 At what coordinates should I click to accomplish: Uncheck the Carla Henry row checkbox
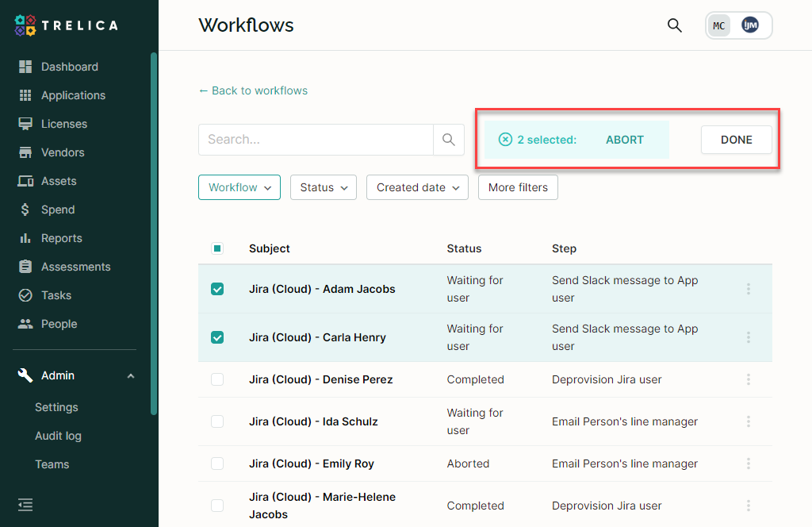point(217,337)
